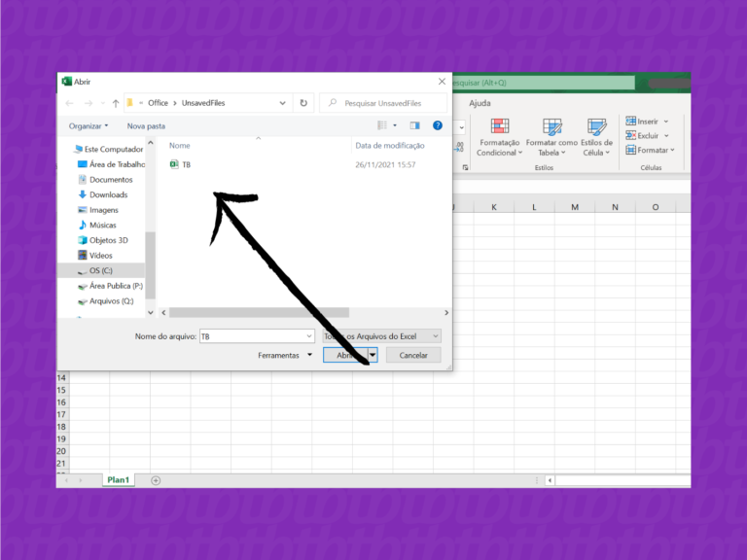This screenshot has height=560, width=747.
Task: Add new sheet with plus icon
Action: coord(156,480)
